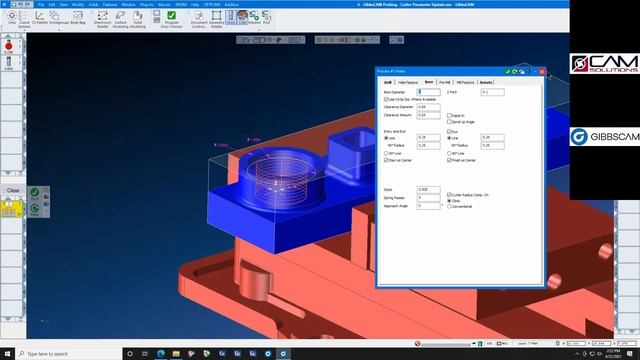Viewport: 640px width, 360px height.
Task: Click the Bore Diameter input field
Action: click(x=429, y=92)
